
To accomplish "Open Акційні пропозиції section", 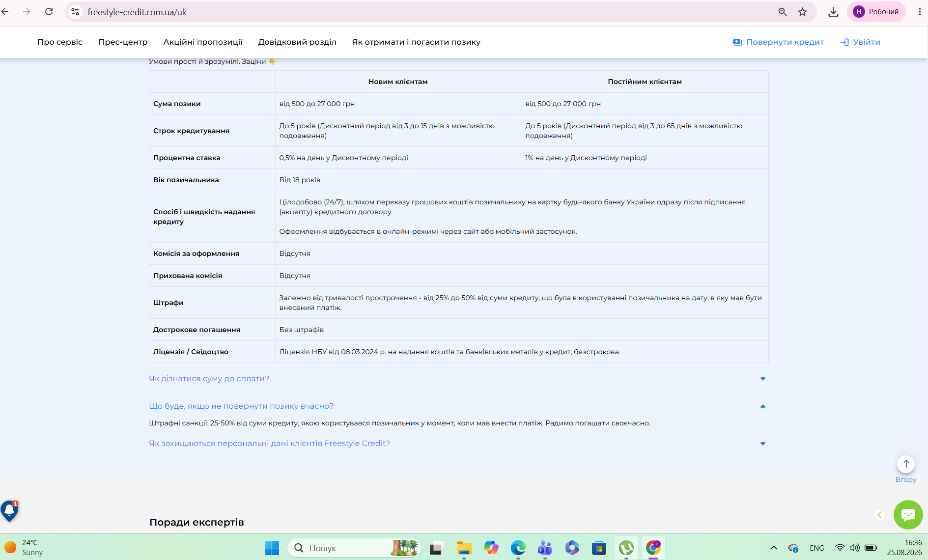I will point(203,42).
